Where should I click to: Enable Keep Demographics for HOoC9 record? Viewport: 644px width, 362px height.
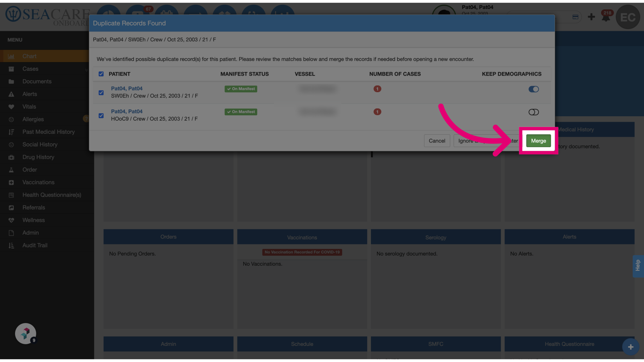[533, 112]
